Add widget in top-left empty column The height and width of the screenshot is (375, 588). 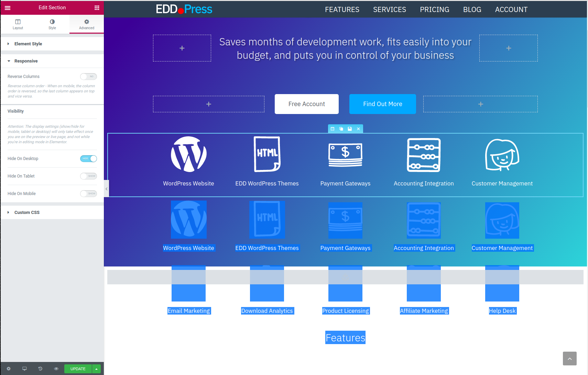[182, 48]
